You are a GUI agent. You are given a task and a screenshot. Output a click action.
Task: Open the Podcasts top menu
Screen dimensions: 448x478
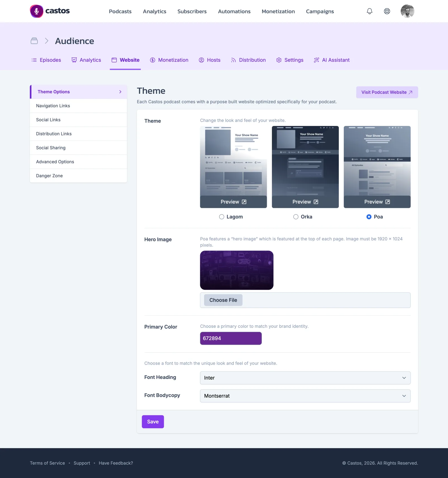120,11
